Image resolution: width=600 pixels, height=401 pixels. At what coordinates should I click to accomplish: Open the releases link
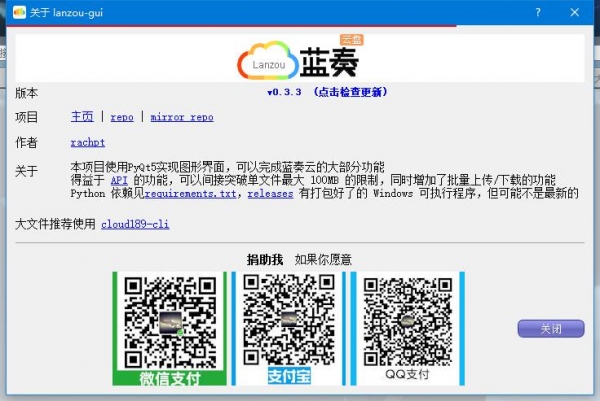pos(270,194)
